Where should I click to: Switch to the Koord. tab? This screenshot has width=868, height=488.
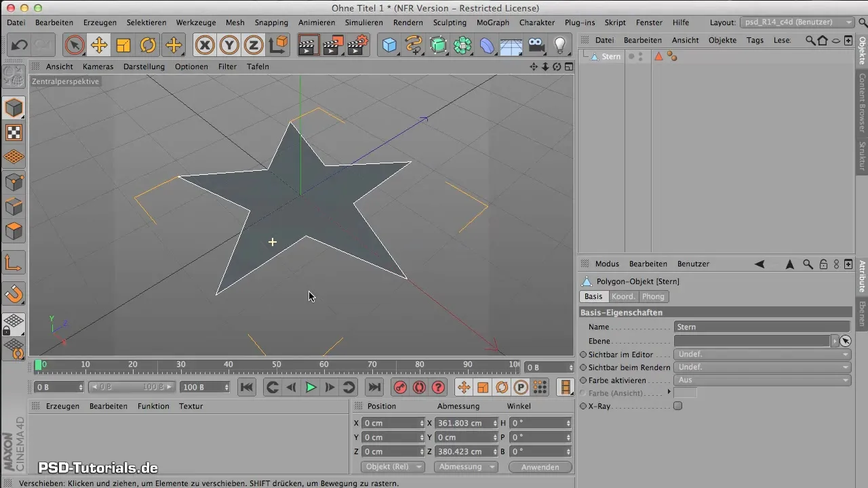point(623,296)
